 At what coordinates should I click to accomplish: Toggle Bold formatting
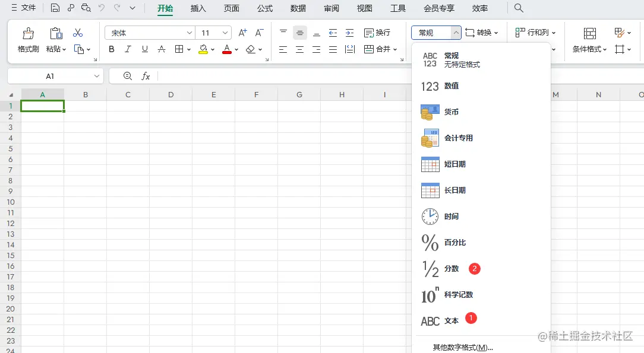click(x=111, y=49)
